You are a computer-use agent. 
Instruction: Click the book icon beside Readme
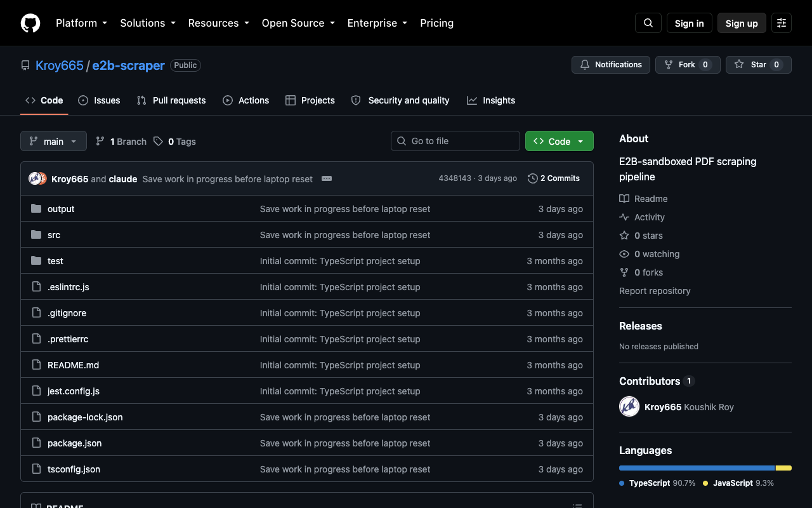624,199
